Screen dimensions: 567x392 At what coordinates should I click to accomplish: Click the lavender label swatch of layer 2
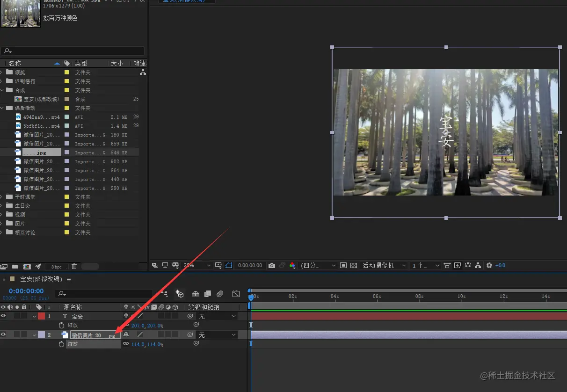click(x=41, y=334)
